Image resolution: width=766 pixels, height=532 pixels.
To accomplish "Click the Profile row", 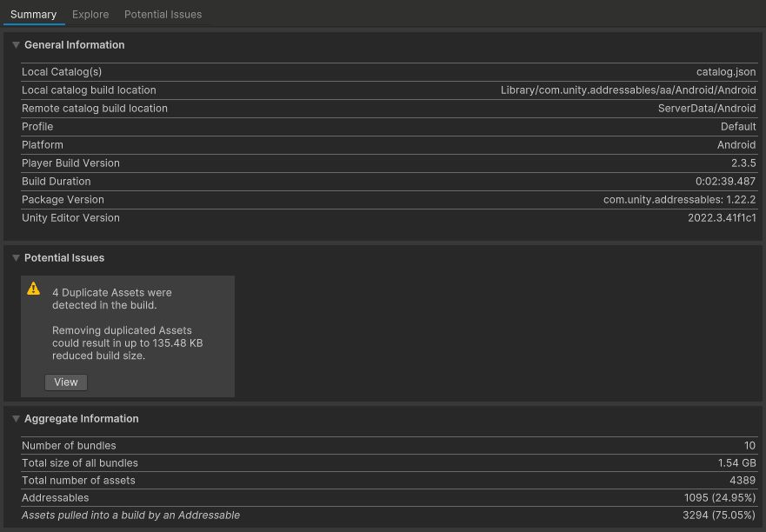I will pos(389,127).
